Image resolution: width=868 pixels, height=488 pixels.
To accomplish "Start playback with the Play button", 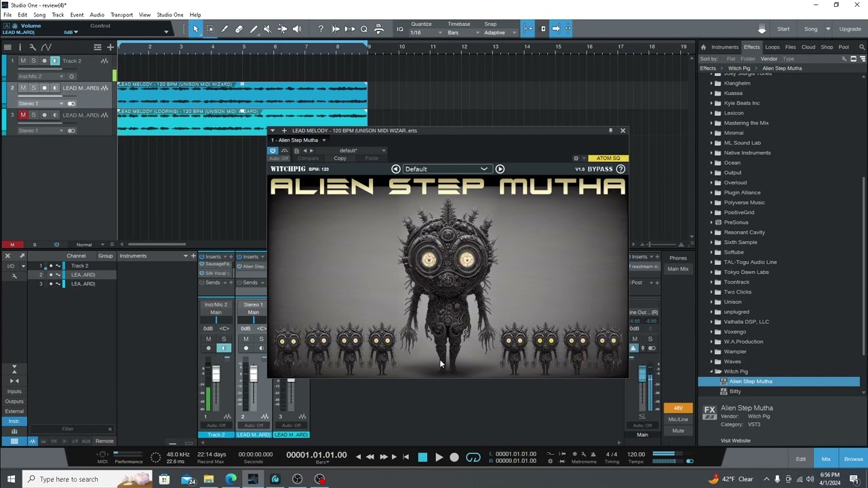I will click(x=439, y=457).
